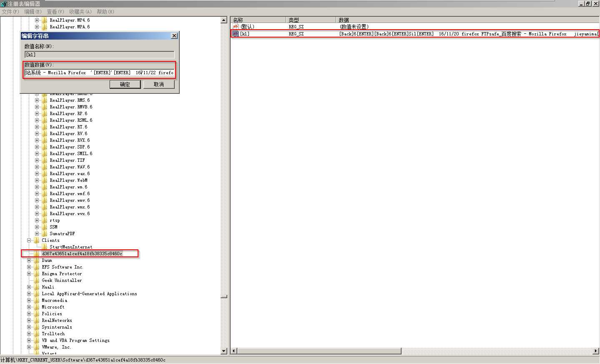Select the VMware, Inc. key
The height and width of the screenshot is (364, 600).
click(x=56, y=347)
